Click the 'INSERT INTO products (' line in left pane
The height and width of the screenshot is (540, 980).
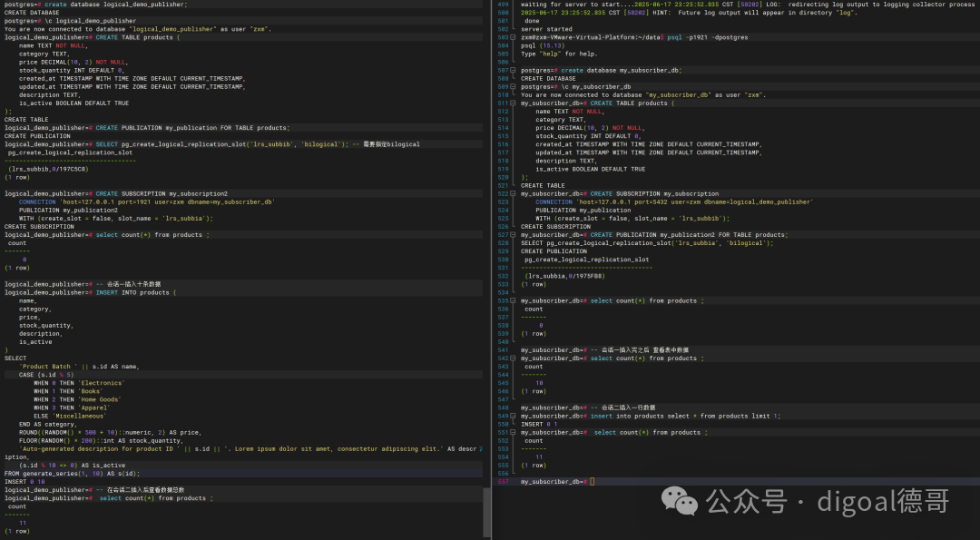[90, 292]
